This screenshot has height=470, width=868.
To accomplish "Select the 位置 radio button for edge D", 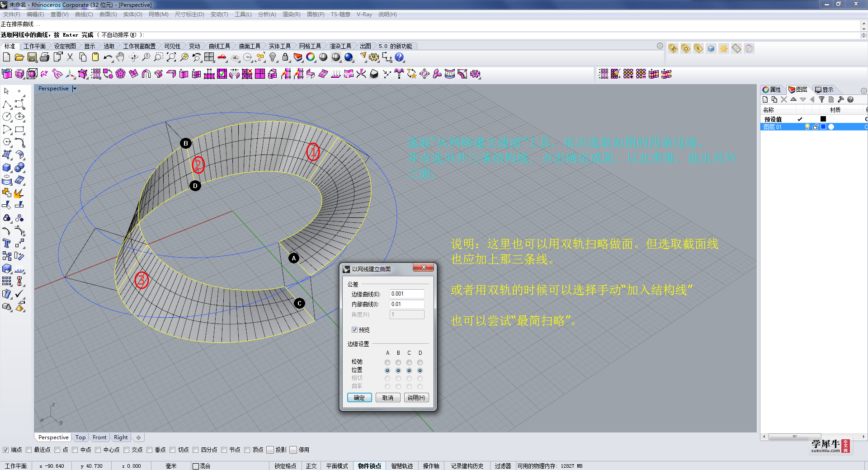I will 420,371.
